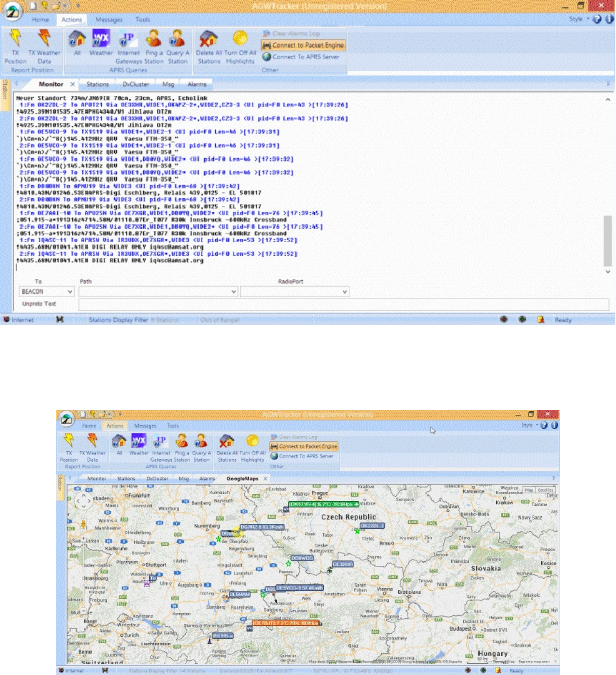Click Turn Off All Highlights in bottom window
This screenshot has height=675, width=616.
click(253, 441)
